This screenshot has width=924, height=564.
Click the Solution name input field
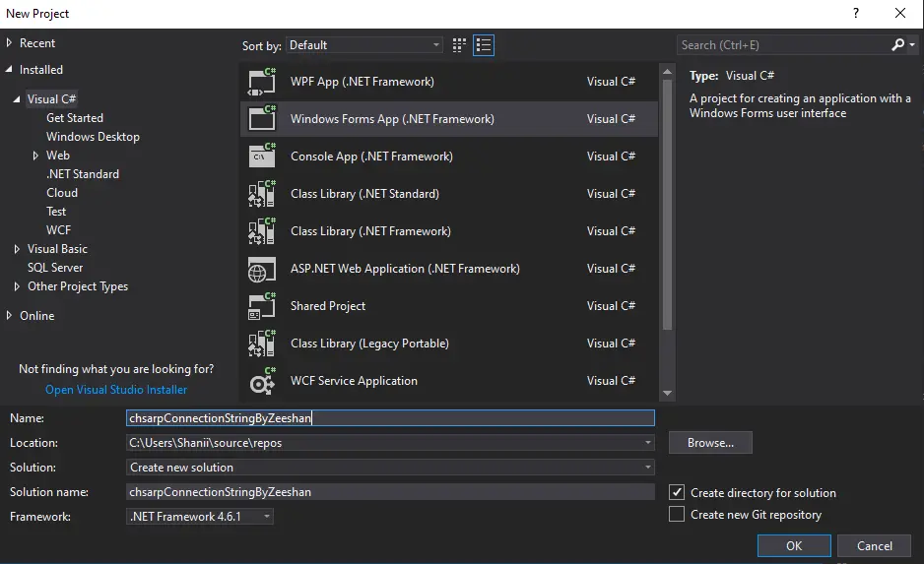[x=390, y=492]
